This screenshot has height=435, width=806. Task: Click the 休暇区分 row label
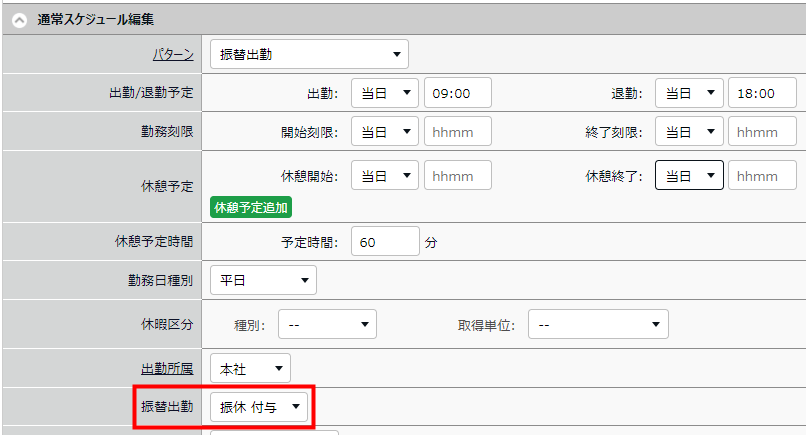pyautogui.click(x=167, y=324)
